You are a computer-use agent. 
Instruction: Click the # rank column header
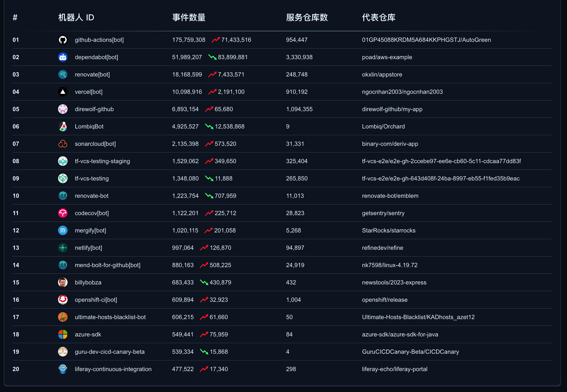pyautogui.click(x=15, y=18)
